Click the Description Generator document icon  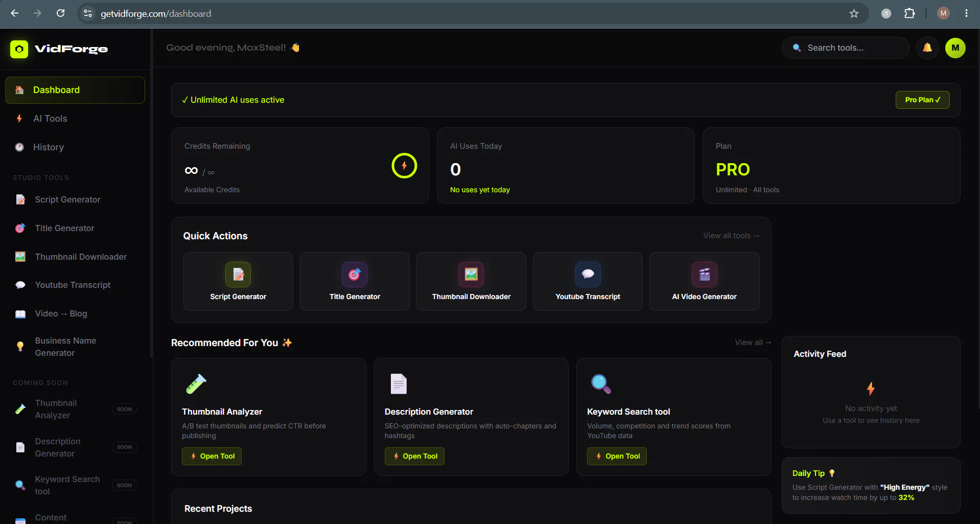coord(399,384)
